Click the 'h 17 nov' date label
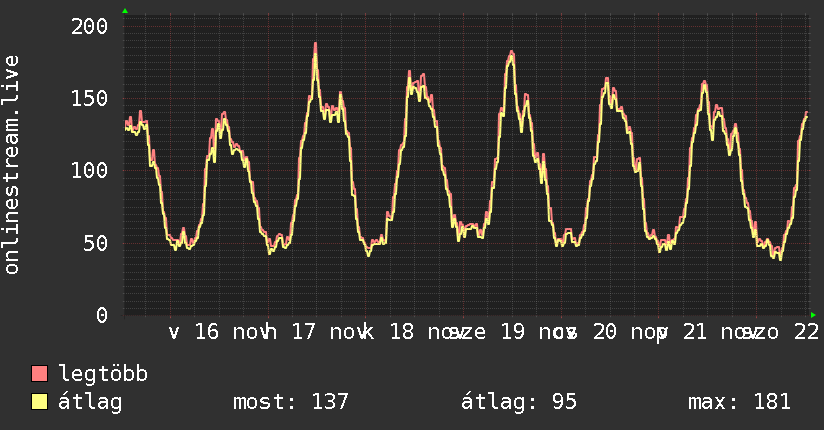824x430 pixels. coord(316,332)
